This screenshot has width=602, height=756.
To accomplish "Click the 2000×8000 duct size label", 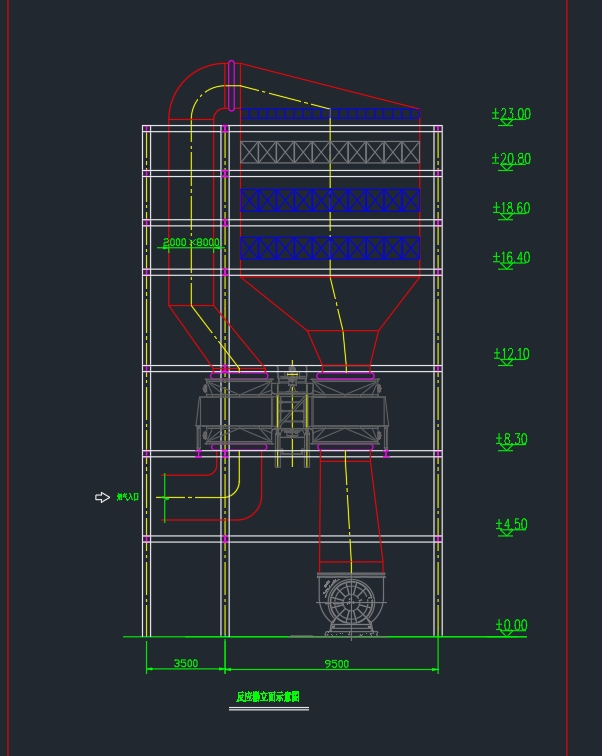I will coord(191,242).
